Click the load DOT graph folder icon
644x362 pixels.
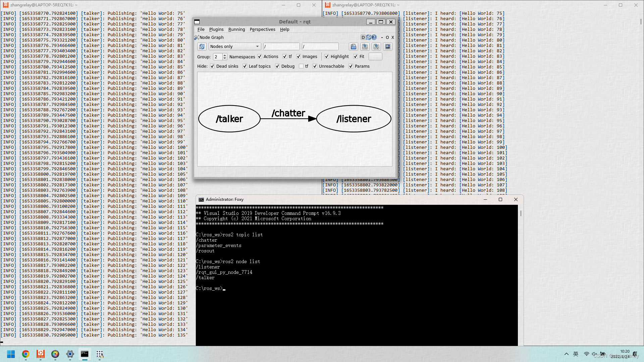353,47
